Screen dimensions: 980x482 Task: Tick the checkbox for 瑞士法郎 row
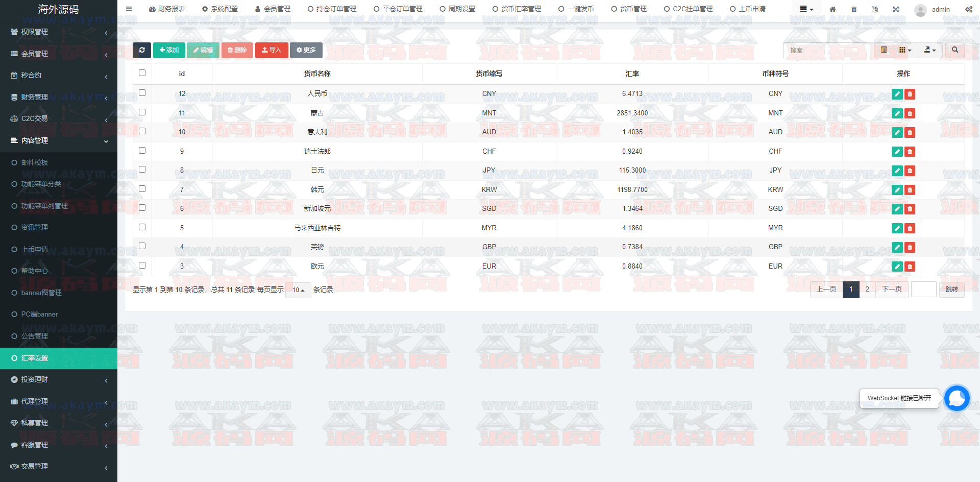click(142, 151)
